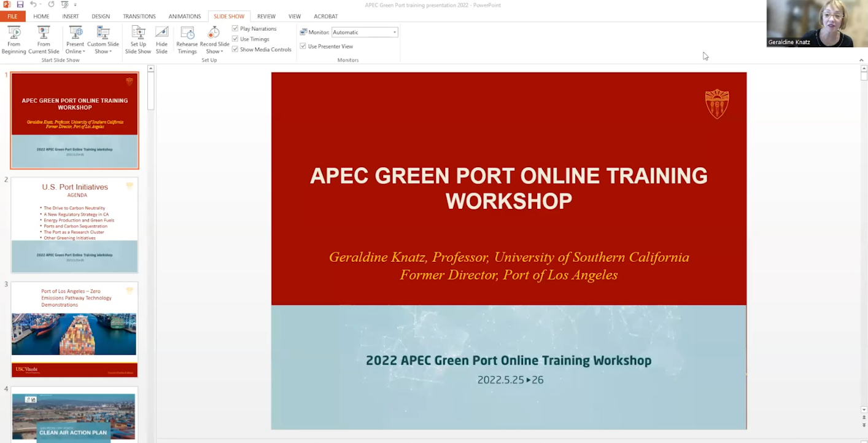Switch to the REVIEW tab
This screenshot has width=868, height=443.
266,17
